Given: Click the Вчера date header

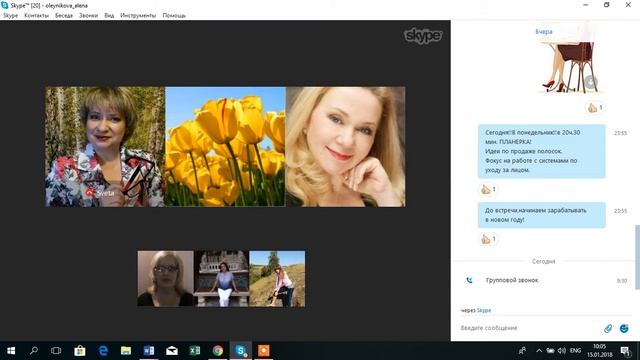Looking at the screenshot, I should click(x=544, y=31).
